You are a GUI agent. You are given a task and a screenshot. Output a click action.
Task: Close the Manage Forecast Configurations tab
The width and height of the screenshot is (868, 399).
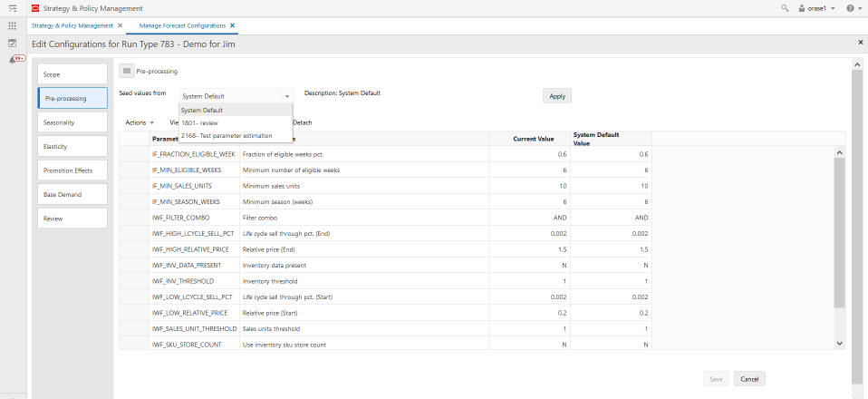(233, 25)
